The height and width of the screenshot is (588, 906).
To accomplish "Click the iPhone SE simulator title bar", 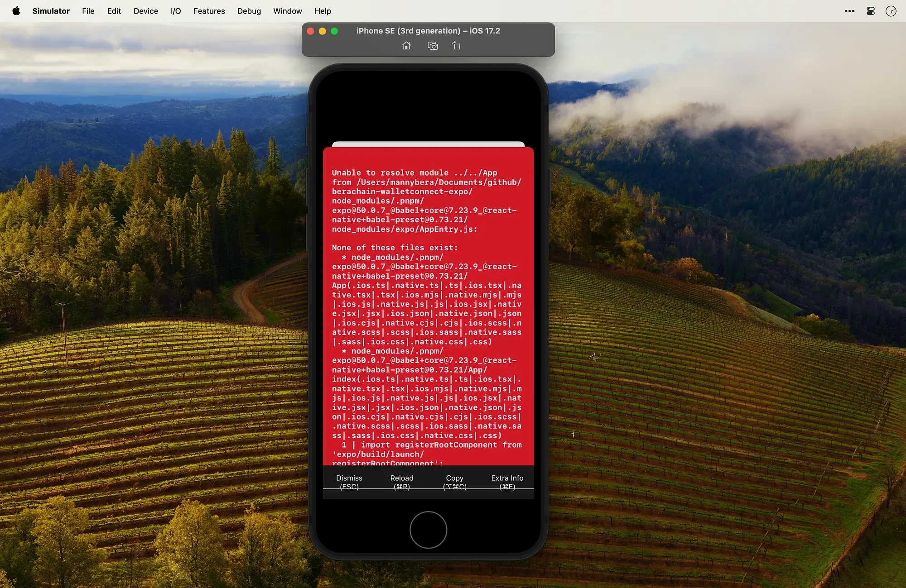I will 428,31.
